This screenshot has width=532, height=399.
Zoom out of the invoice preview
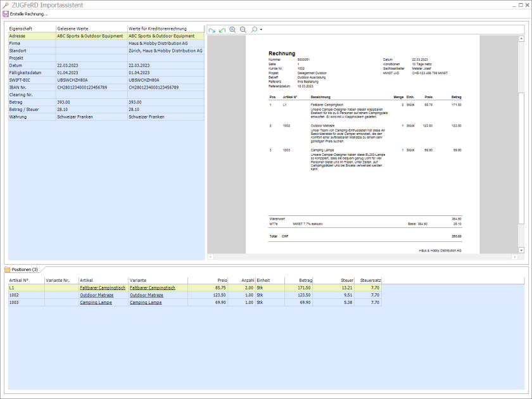coord(243,30)
